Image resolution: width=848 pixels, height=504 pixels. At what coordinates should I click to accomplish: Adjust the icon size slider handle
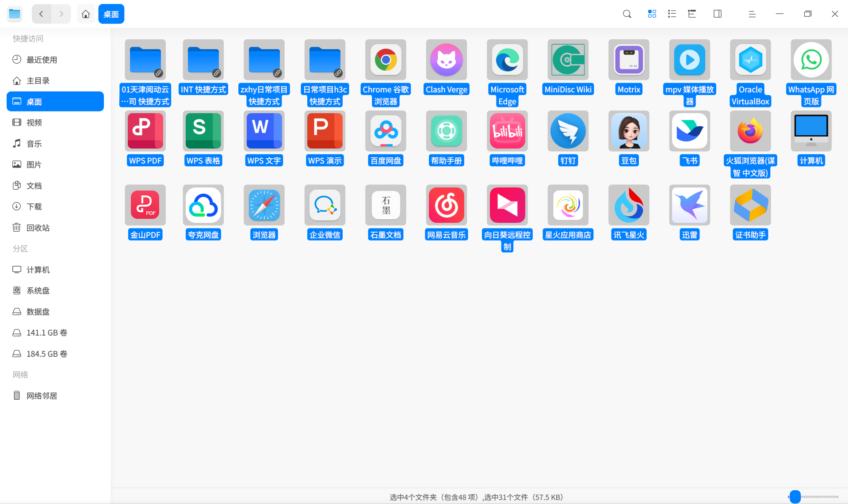(x=795, y=497)
